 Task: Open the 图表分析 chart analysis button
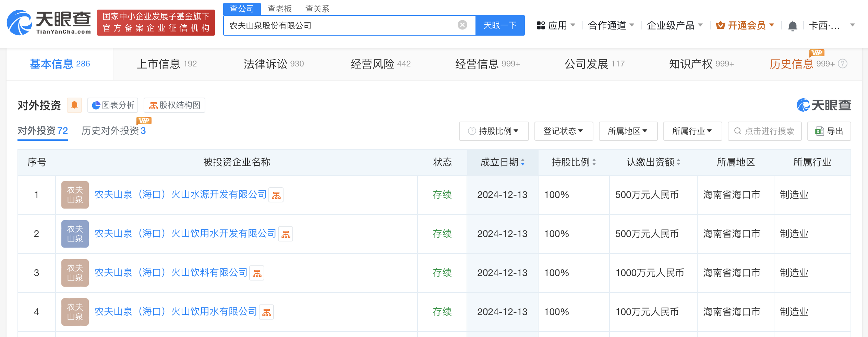click(113, 105)
